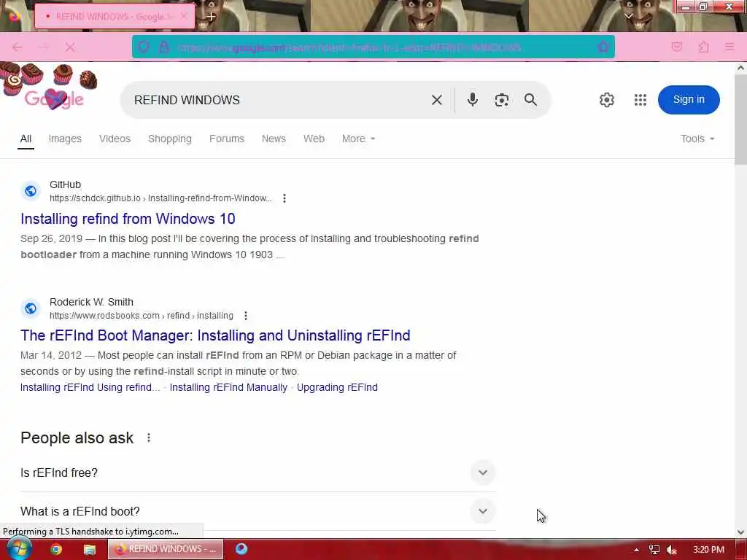Switch to the Web results tab
747x560 pixels.
point(314,139)
